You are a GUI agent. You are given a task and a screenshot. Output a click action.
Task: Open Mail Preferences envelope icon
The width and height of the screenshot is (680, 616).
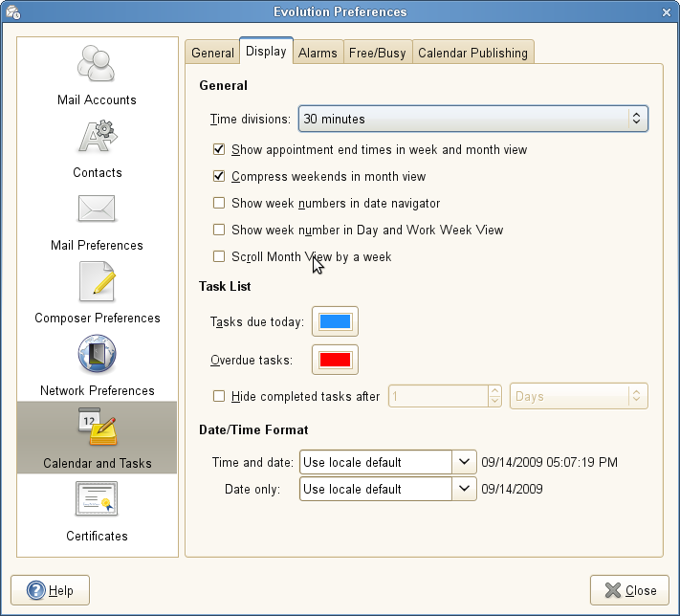(x=97, y=209)
